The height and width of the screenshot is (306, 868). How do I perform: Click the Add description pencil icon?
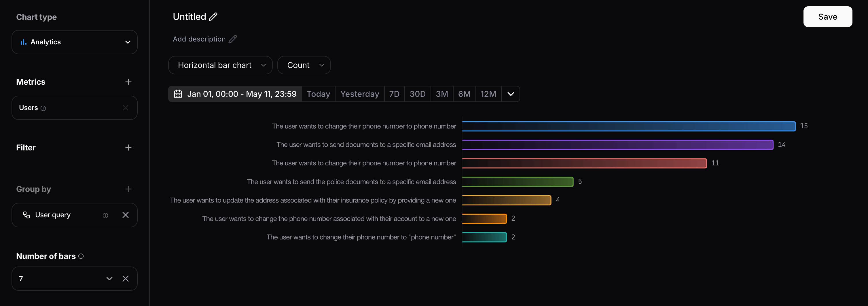pos(233,39)
